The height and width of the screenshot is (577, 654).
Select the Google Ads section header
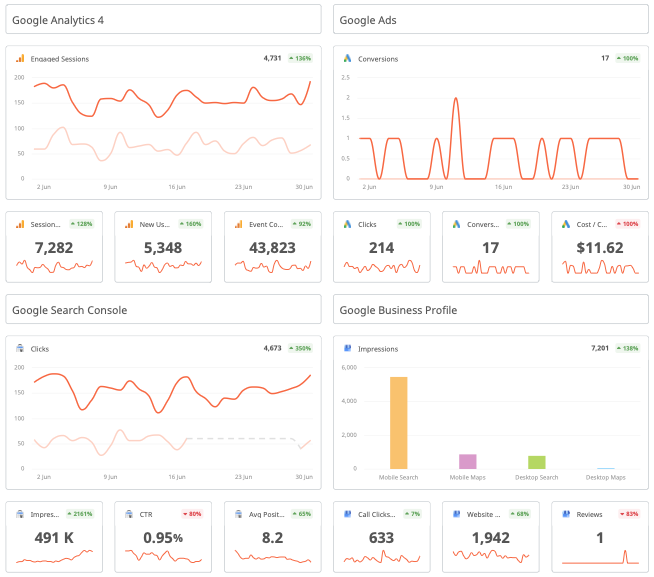[490, 20]
